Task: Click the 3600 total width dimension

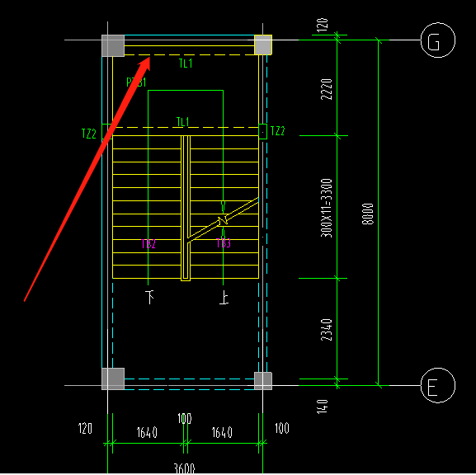Action: pos(184,468)
